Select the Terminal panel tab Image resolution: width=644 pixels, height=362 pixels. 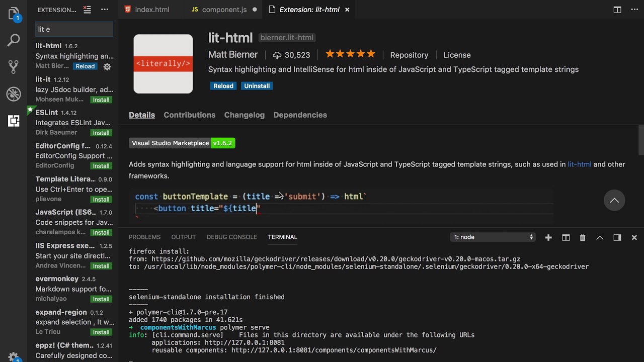282,237
